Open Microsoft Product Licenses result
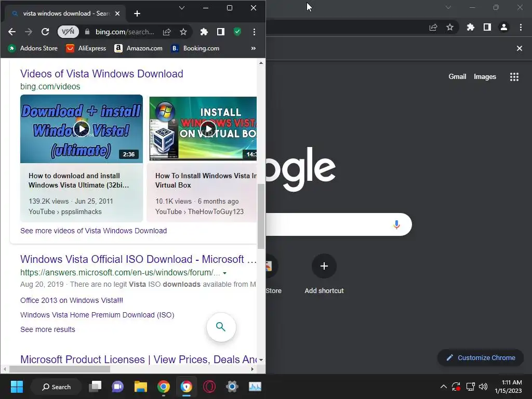The height and width of the screenshot is (399, 532). coord(138,360)
